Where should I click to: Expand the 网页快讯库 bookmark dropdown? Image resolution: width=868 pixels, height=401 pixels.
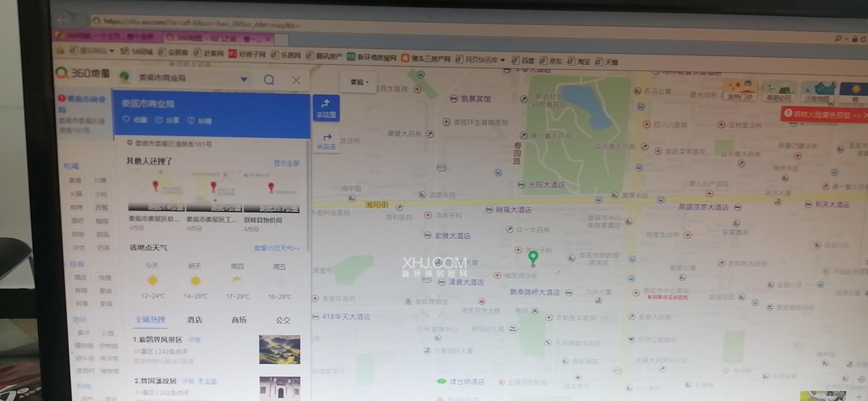tap(503, 60)
